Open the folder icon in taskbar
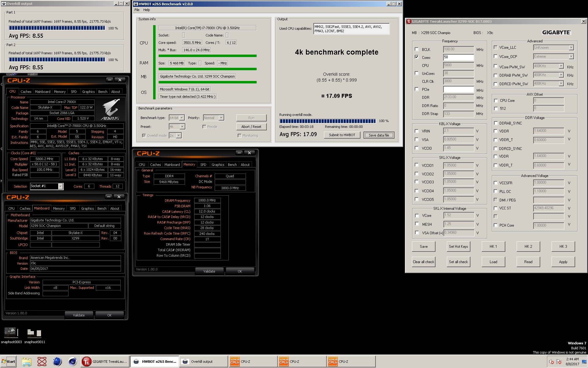 [x=27, y=362]
